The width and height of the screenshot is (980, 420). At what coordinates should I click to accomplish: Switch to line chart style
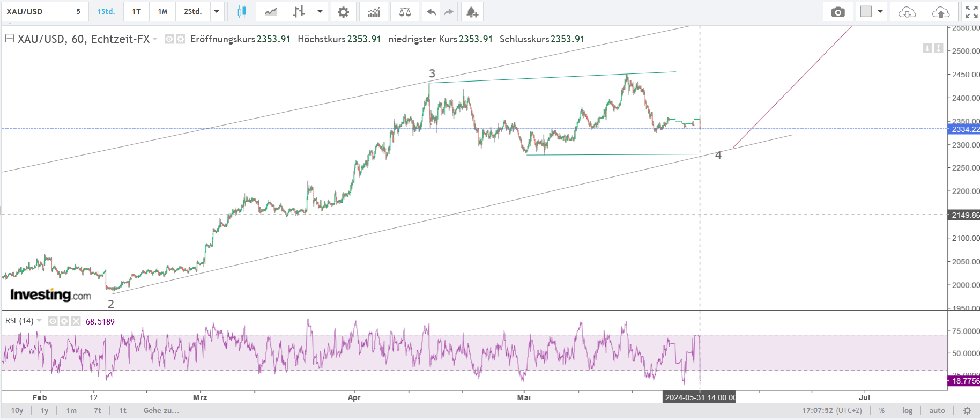(x=271, y=11)
